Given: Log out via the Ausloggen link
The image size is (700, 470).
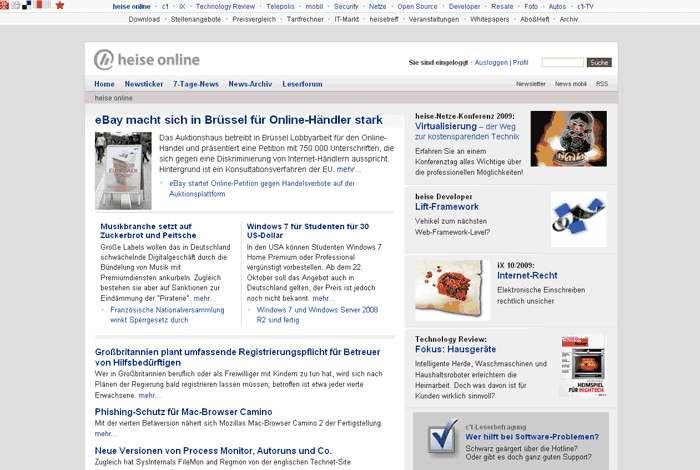Looking at the screenshot, I should (x=491, y=62).
